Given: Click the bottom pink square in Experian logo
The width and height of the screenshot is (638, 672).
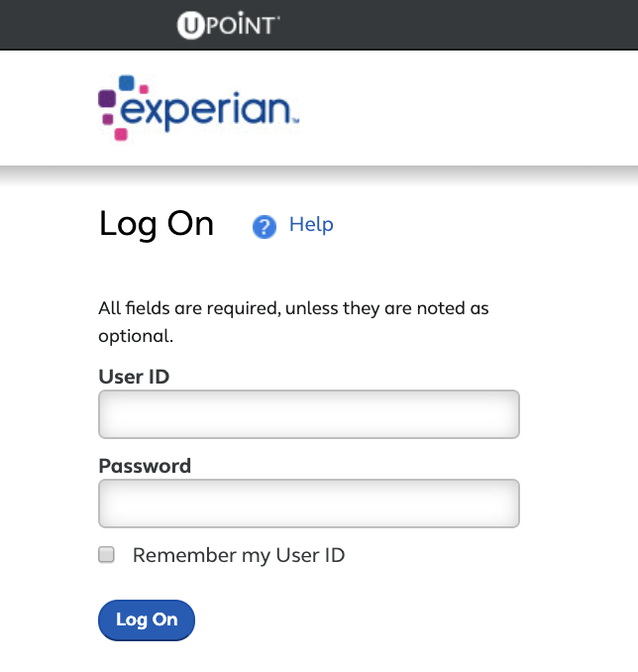Looking at the screenshot, I should point(121,134).
